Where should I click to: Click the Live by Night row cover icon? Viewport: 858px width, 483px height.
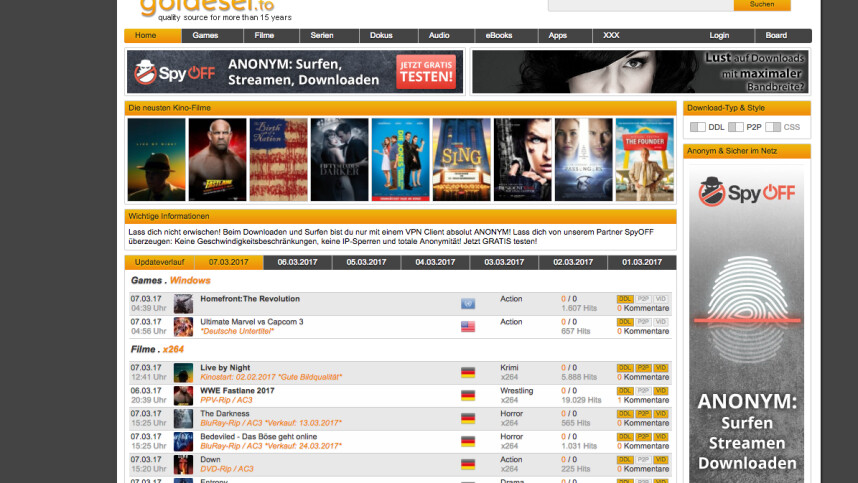coord(183,373)
